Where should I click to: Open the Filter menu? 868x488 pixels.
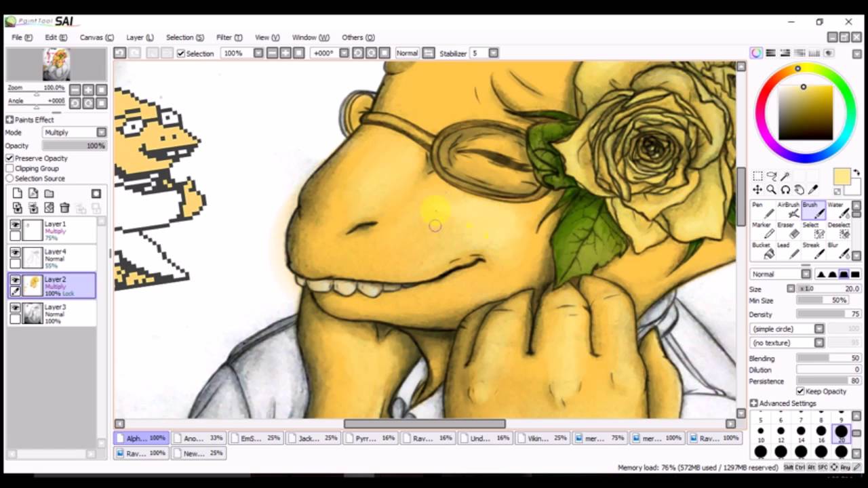[229, 37]
